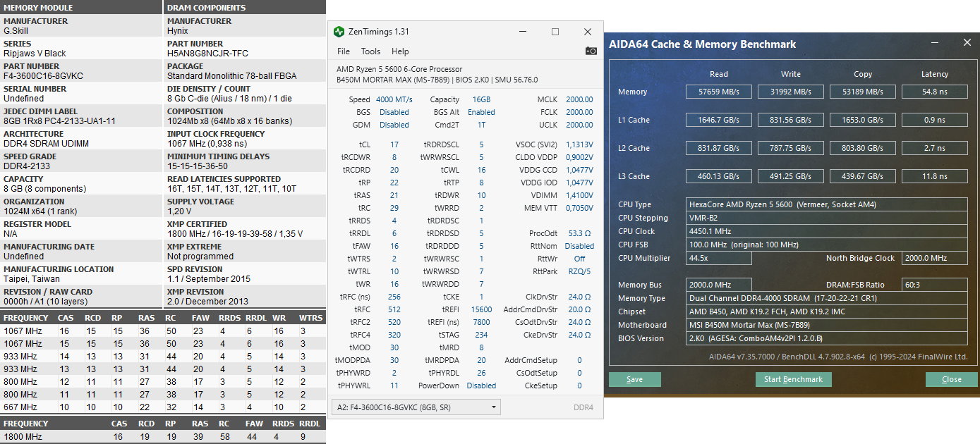The width and height of the screenshot is (980, 444).
Task: Click the L3 Cache Copy value 439.67 GB/s
Action: 863,176
